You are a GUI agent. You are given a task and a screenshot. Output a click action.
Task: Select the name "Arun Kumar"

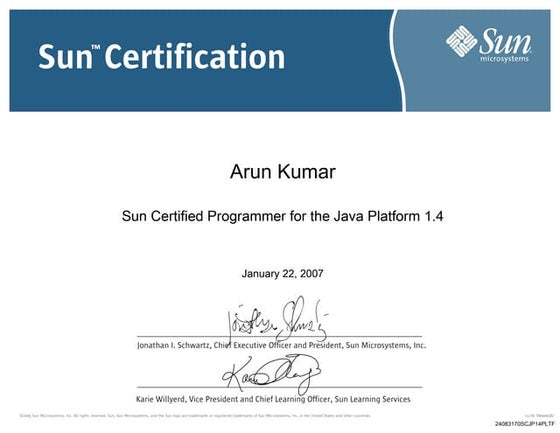282,172
